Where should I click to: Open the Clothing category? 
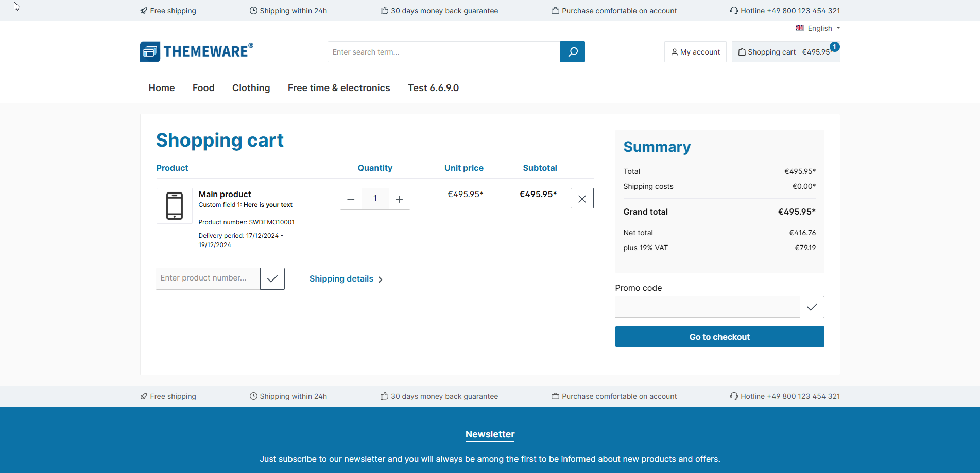coord(251,88)
